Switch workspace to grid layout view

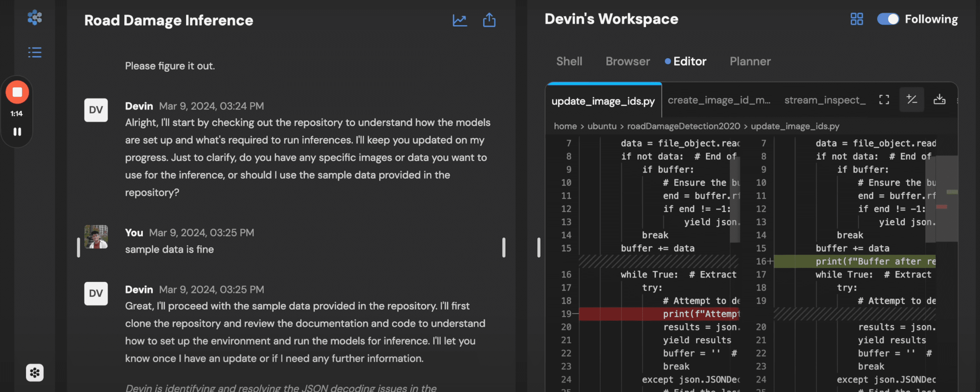[856, 19]
